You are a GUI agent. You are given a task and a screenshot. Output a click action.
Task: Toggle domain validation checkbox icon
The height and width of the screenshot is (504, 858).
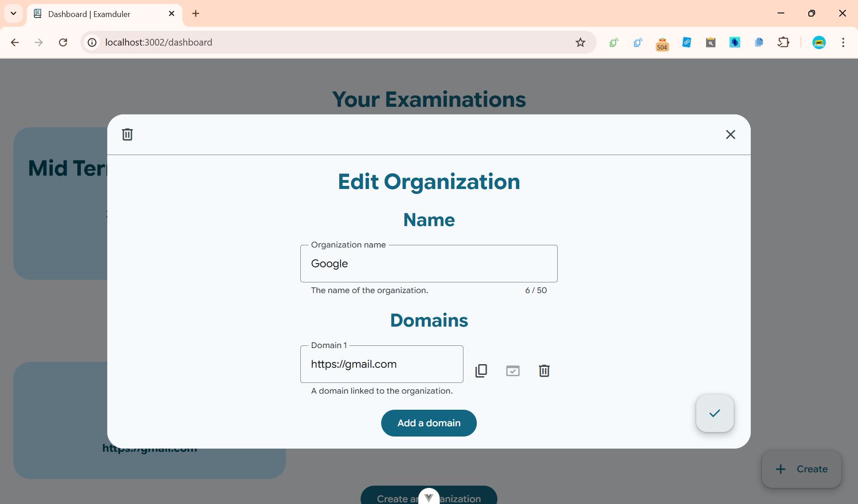coord(513,371)
